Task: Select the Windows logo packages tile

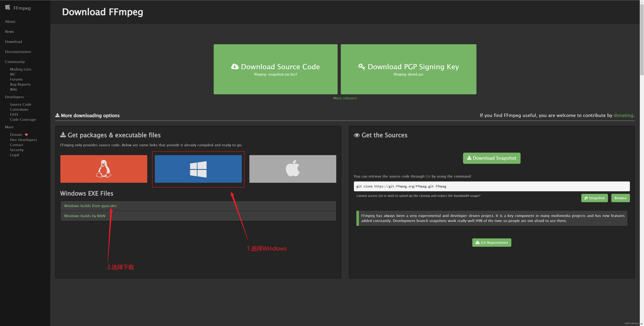Action: [198, 169]
